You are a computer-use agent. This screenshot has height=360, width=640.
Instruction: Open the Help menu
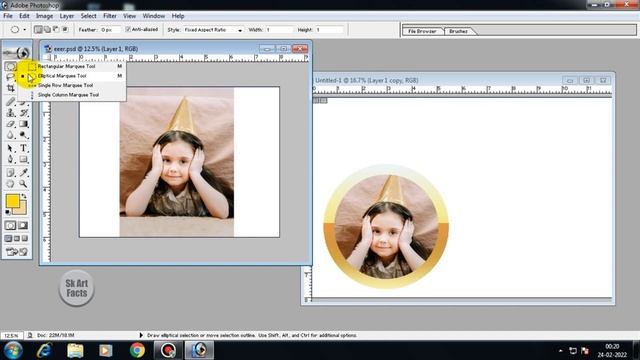tap(178, 16)
